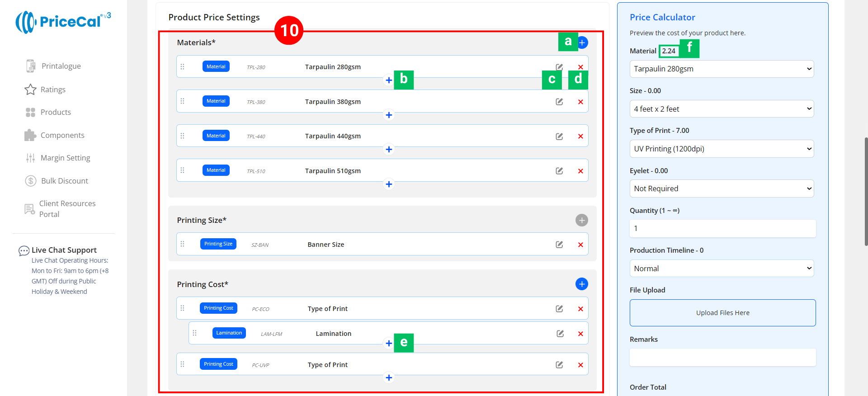The height and width of the screenshot is (396, 868).
Task: Open the Margin Setting menu item
Action: [65, 158]
